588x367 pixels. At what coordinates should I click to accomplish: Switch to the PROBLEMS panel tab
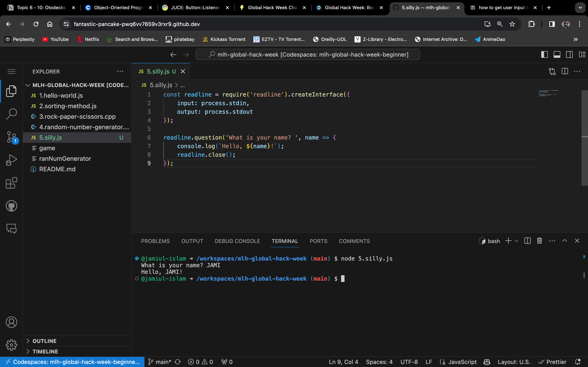click(155, 241)
